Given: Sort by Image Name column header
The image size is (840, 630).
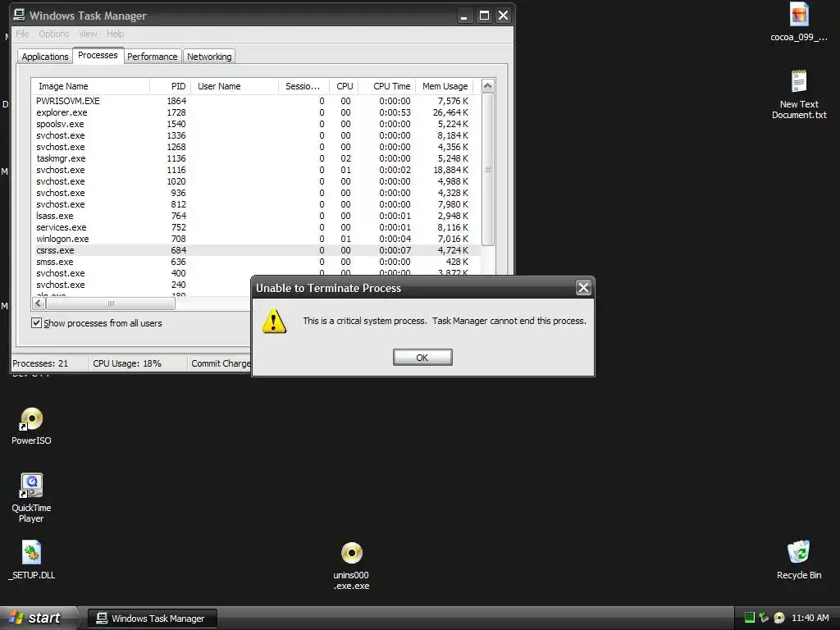Looking at the screenshot, I should click(90, 86).
